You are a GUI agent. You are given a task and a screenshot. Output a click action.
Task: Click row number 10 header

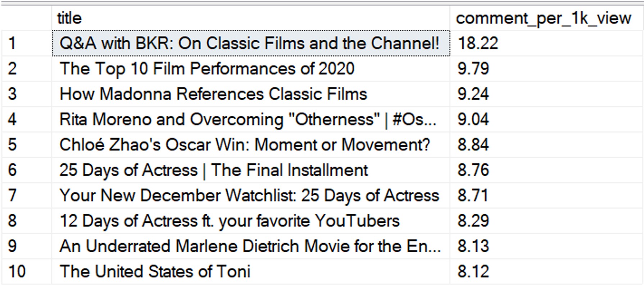pos(27,272)
